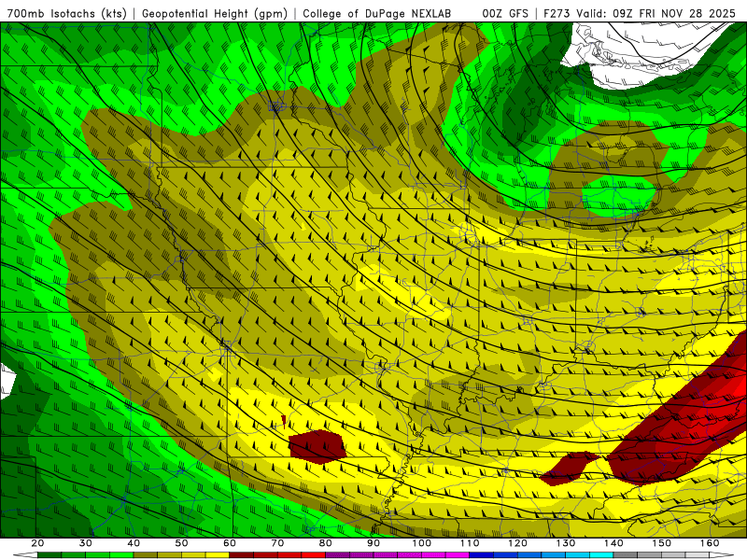
Task: Click the 70 value on the color scale
Action: pyautogui.click(x=277, y=543)
